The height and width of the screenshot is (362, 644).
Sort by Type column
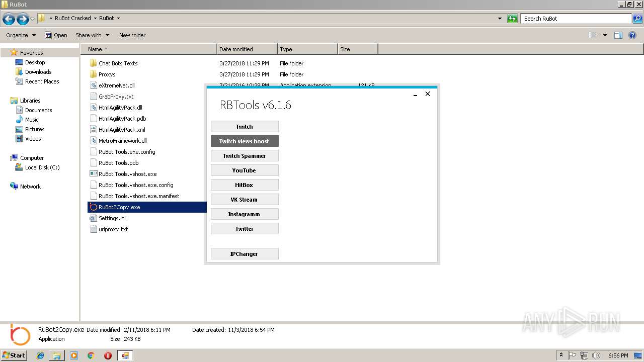[x=307, y=49]
